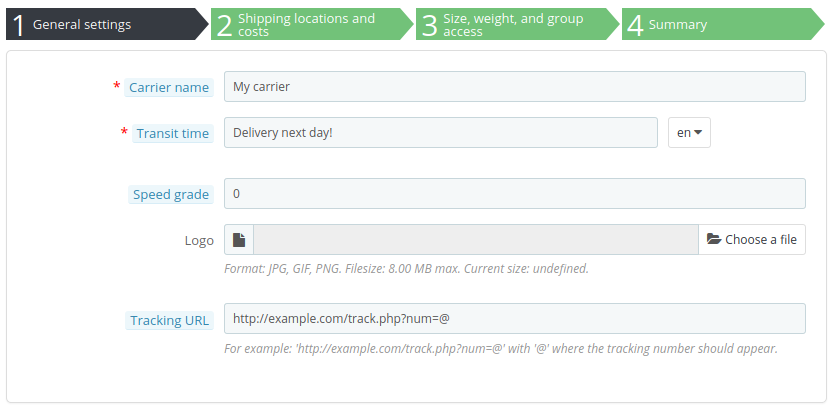Click the file icon in the Logo field
Image resolution: width=837 pixels, height=411 pixels.
[239, 240]
